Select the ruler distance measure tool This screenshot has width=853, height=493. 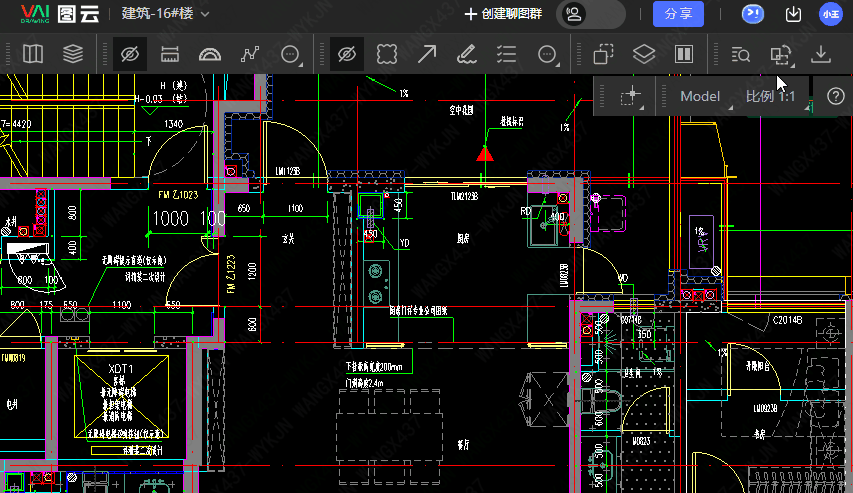tap(169, 54)
